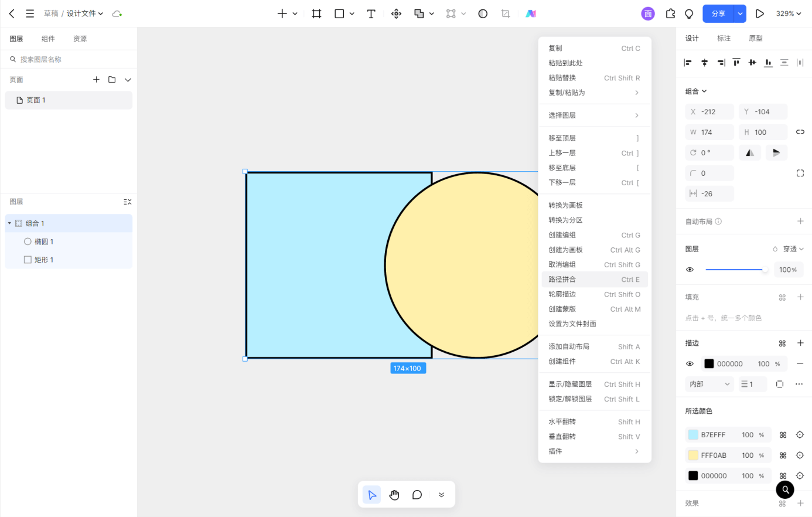812x517 pixels.
Task: Collapse the 组合 1 layer group
Action: pos(9,223)
